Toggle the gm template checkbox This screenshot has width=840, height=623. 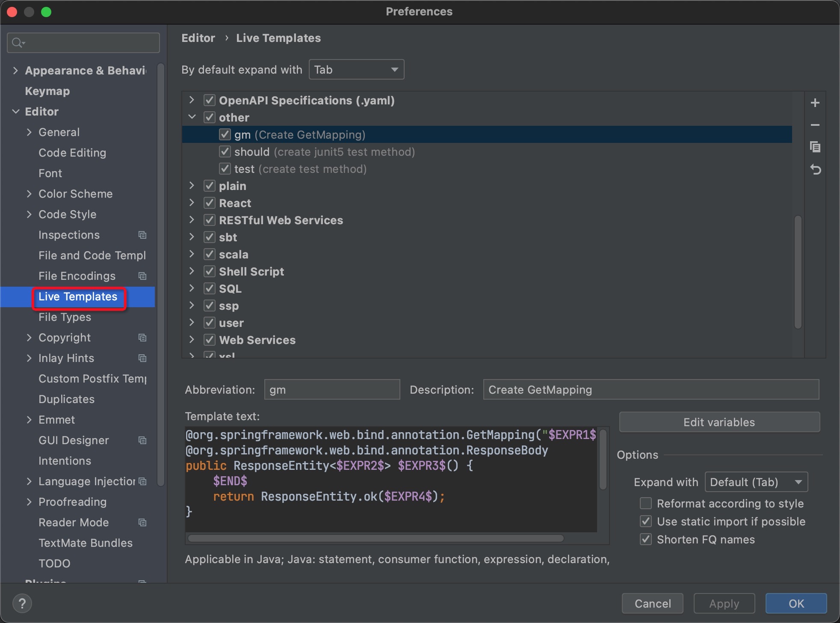(x=225, y=134)
